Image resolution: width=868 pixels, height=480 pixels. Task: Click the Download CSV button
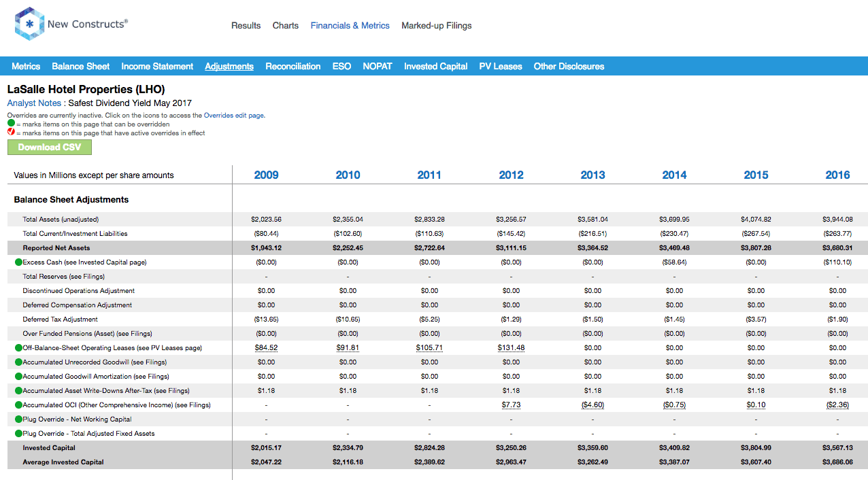coord(50,147)
